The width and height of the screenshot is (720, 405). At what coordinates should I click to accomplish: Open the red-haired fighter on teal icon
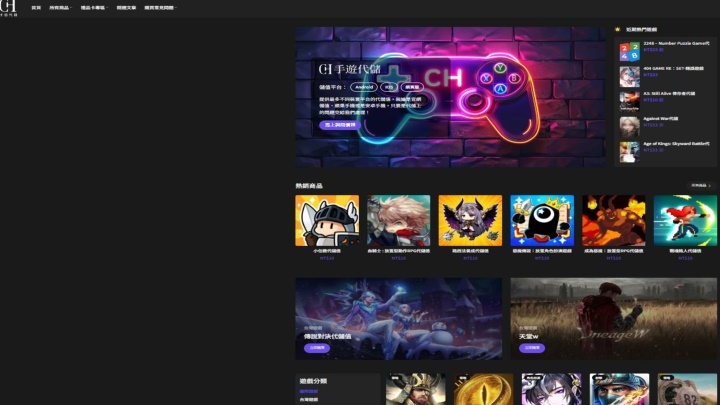click(x=685, y=220)
